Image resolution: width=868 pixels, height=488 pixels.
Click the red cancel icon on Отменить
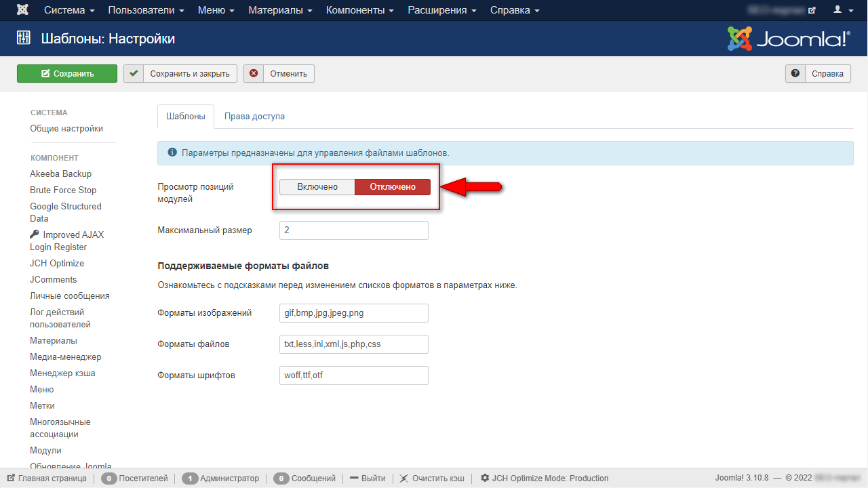254,74
